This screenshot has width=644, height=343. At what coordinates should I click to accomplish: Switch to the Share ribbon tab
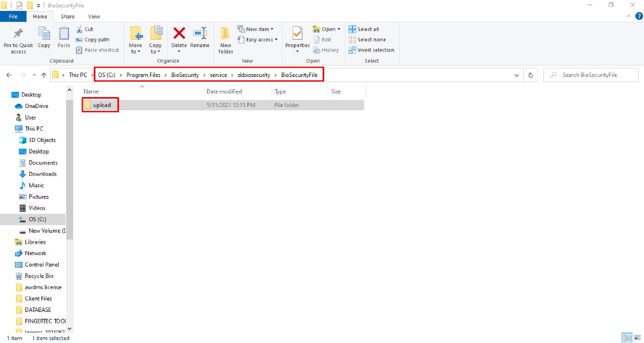pos(68,17)
